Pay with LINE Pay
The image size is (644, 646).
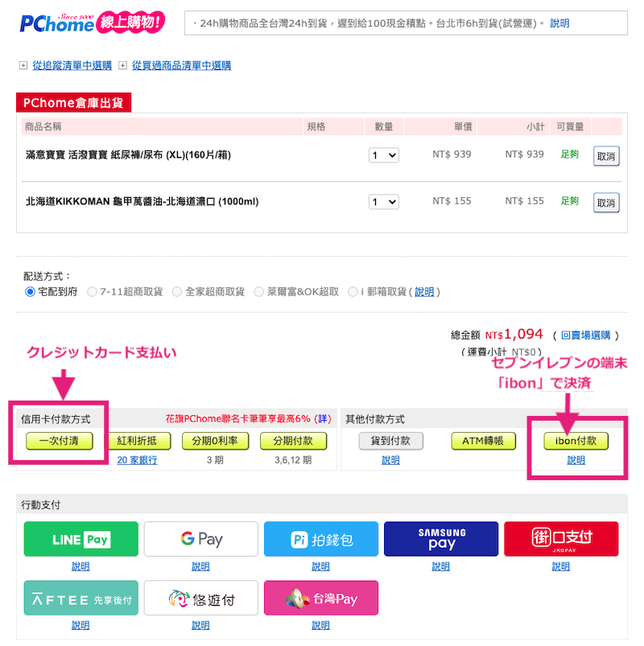[x=80, y=539]
